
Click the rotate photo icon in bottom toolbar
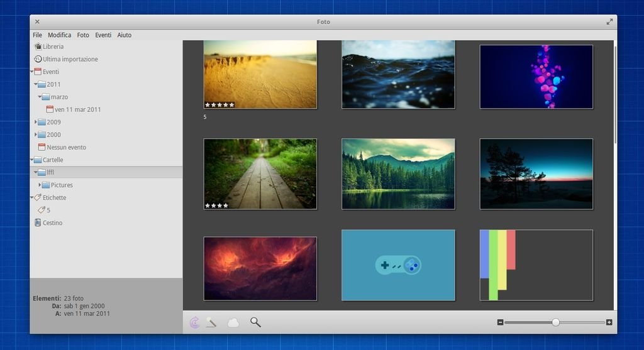click(x=195, y=322)
